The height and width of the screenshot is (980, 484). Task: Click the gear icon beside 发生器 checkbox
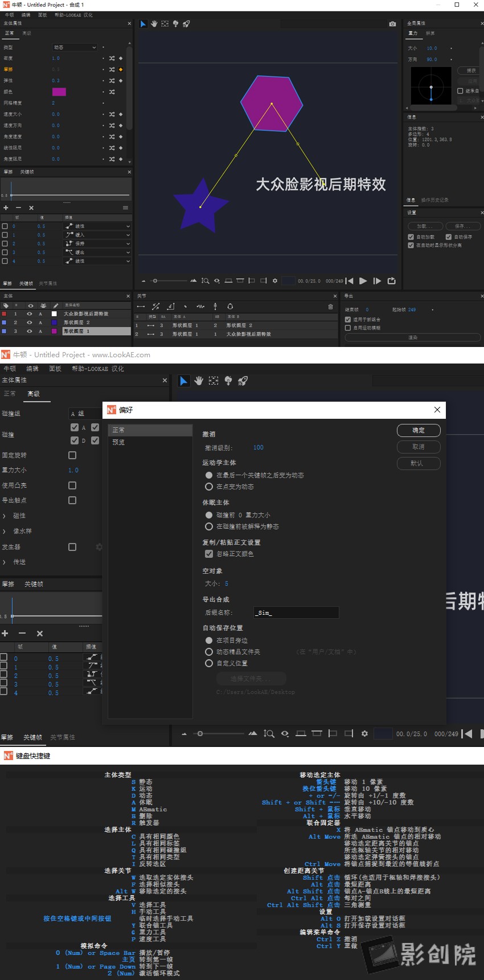tap(99, 547)
